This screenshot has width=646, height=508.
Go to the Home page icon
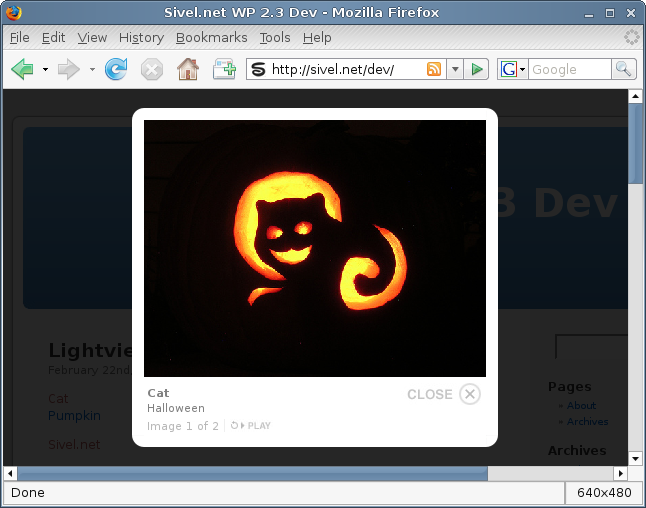[x=187, y=69]
